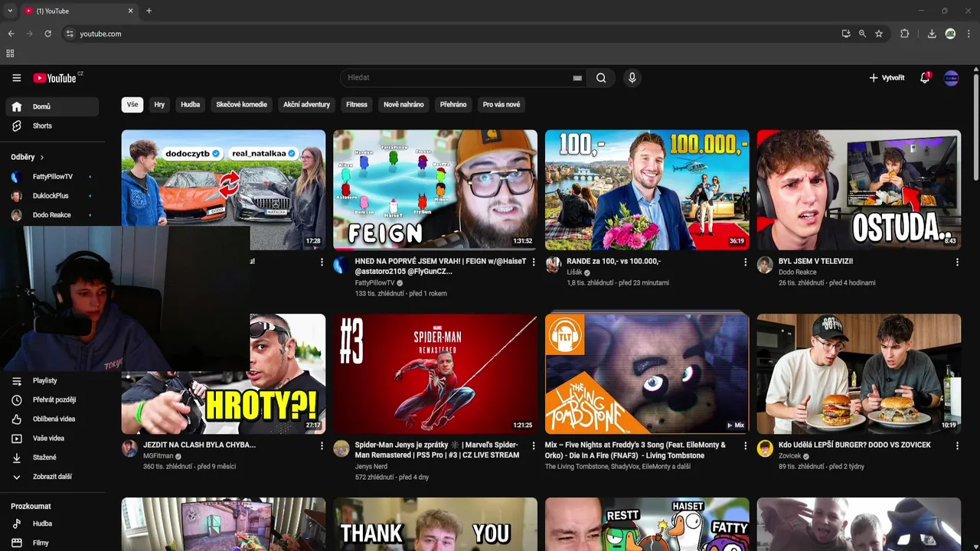Open Playlisty in the sidebar

pos(52,380)
